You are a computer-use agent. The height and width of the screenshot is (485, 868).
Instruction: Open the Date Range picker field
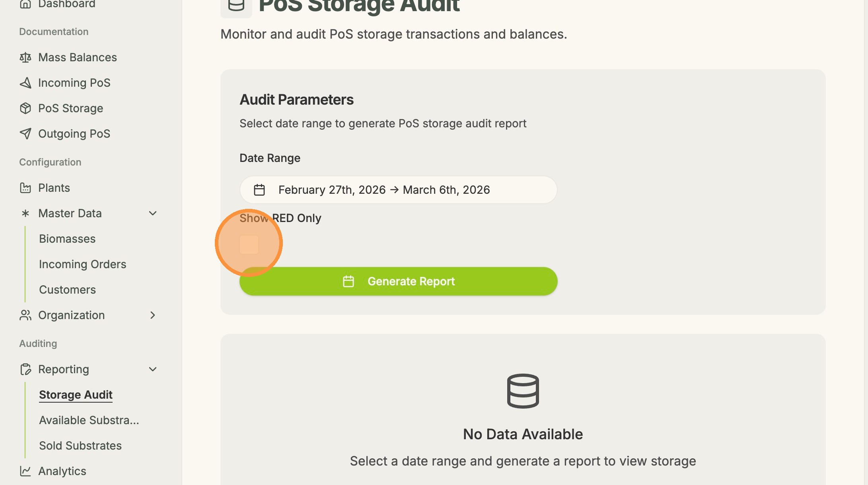(x=398, y=190)
